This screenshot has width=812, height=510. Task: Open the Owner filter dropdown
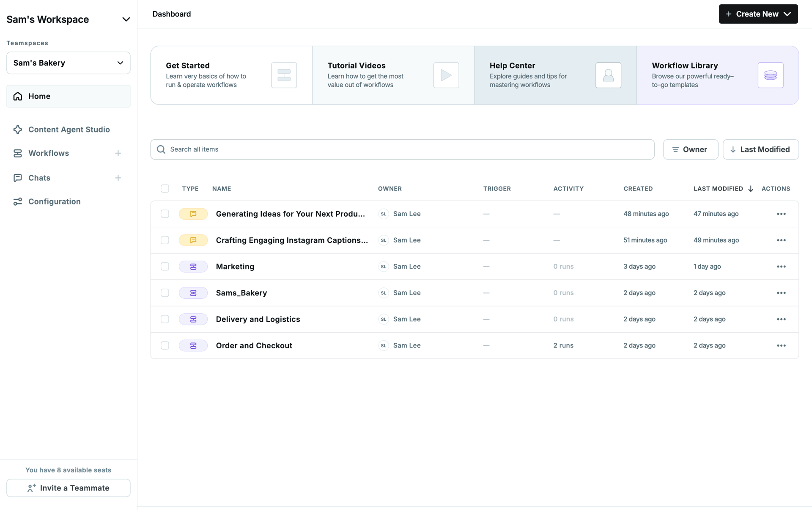pos(690,149)
